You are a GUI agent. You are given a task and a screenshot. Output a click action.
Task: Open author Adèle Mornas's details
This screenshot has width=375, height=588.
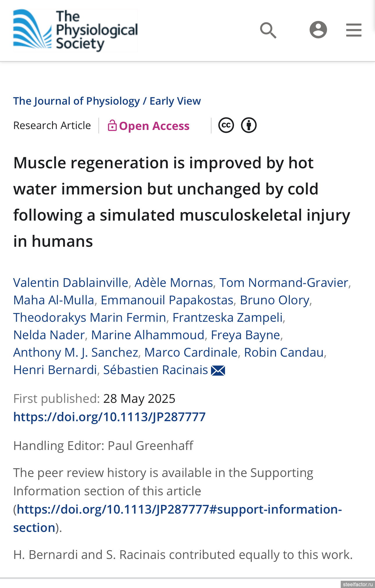[174, 283]
